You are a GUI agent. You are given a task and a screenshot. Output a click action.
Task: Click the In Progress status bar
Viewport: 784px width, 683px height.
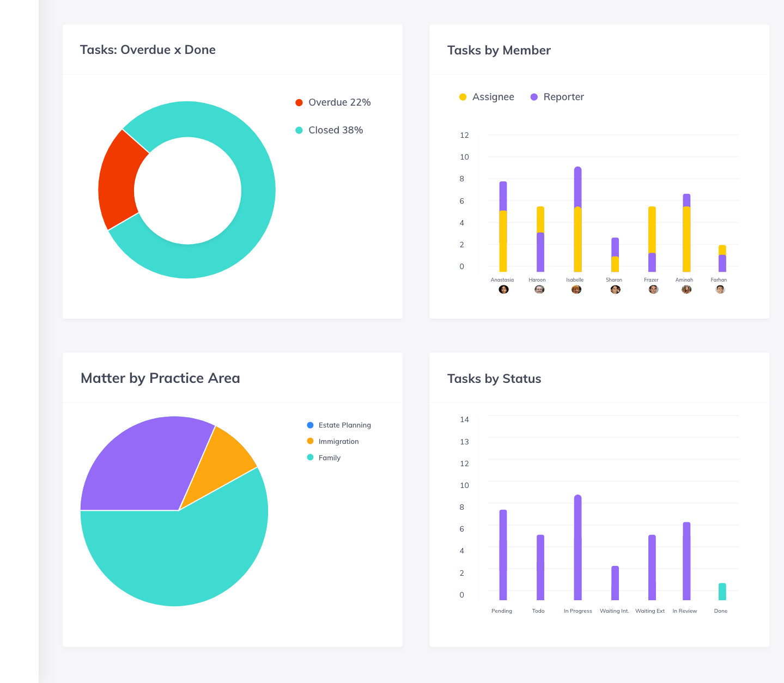[578, 545]
